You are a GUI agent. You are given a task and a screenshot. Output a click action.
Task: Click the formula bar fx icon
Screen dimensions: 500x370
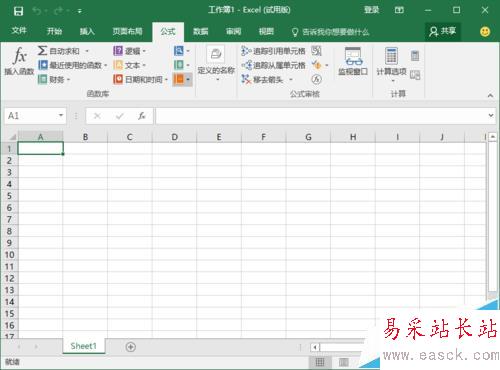tap(142, 116)
